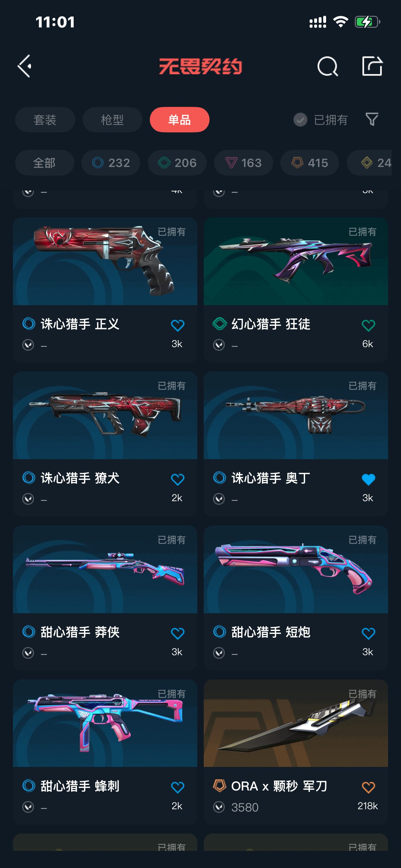Select the 单品 tab

180,119
